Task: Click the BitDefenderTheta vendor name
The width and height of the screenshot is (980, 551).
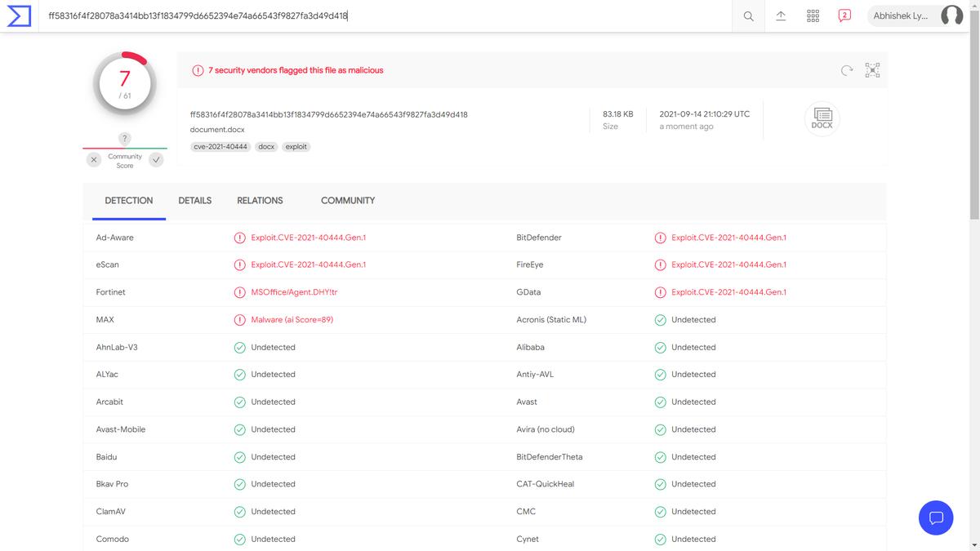Action: [x=550, y=457]
